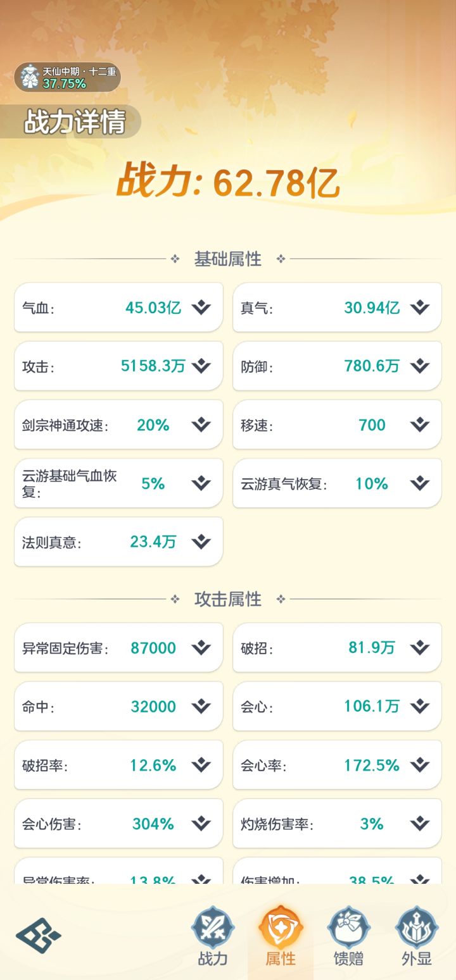Tap the cultivator avatar icon beside 天仙中期

coord(29,77)
